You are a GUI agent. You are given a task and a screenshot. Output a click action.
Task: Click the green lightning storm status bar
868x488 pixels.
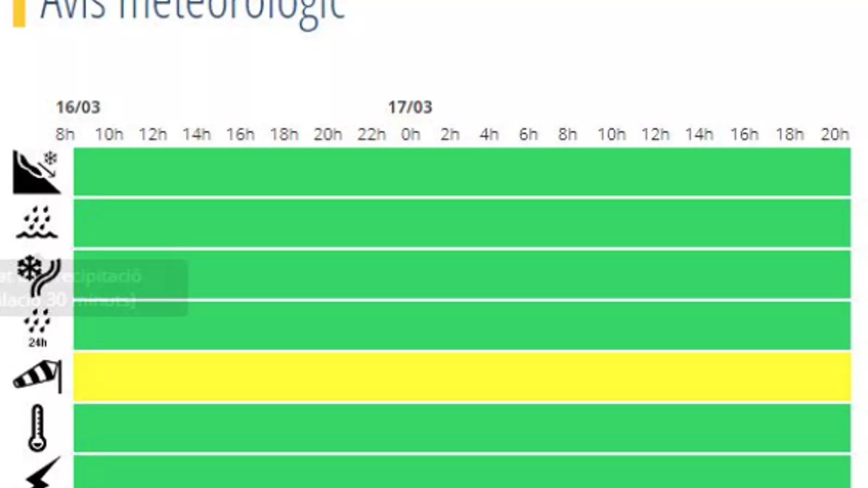click(x=462, y=472)
